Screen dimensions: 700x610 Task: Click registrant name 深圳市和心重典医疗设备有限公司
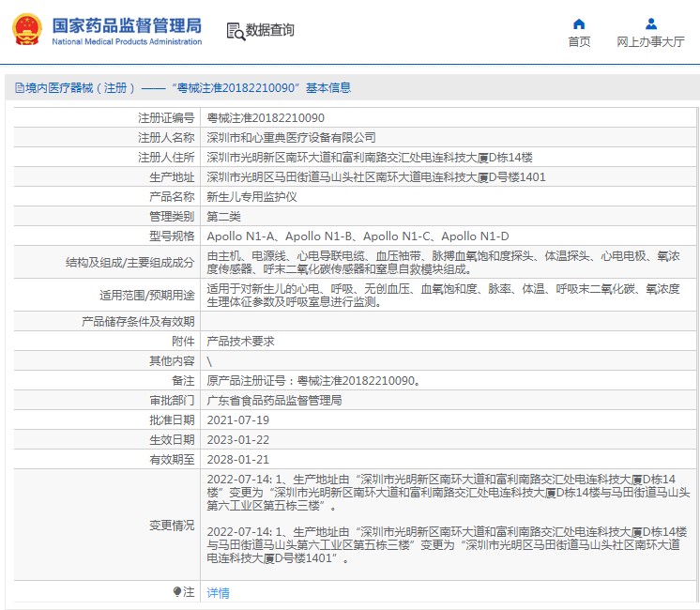click(291, 138)
